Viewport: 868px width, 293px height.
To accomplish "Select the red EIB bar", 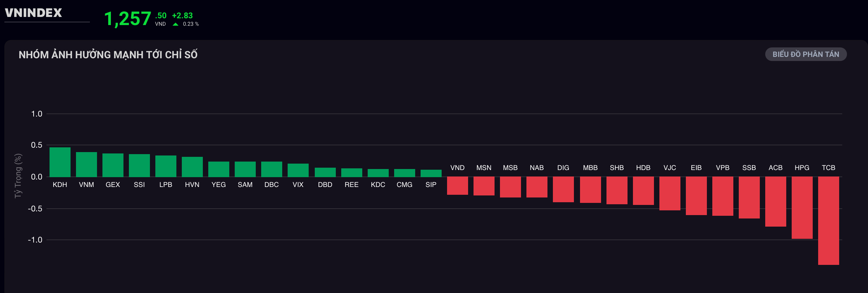I will (x=696, y=196).
